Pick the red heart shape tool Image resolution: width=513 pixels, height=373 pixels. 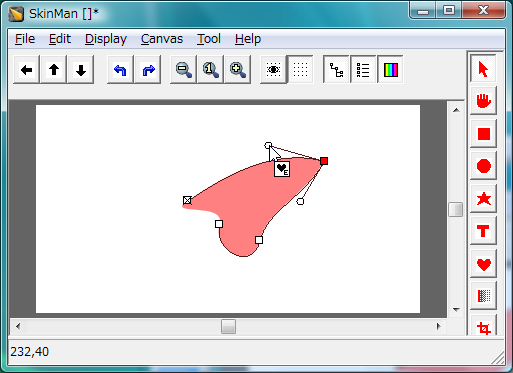(x=483, y=264)
